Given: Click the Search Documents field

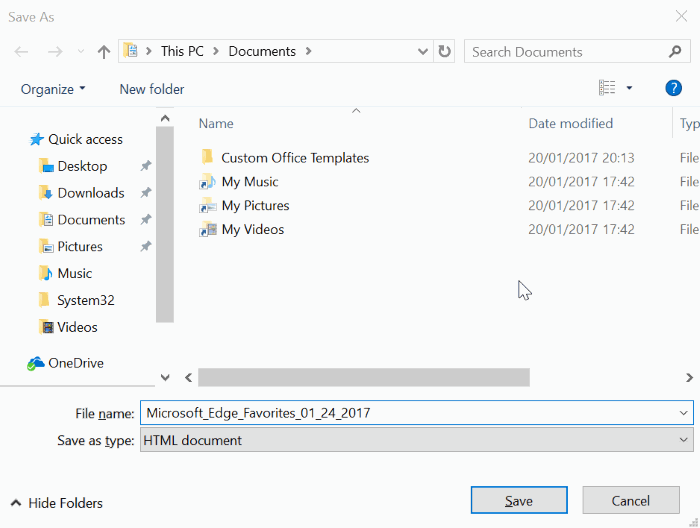Looking at the screenshot, I should coord(565,51).
